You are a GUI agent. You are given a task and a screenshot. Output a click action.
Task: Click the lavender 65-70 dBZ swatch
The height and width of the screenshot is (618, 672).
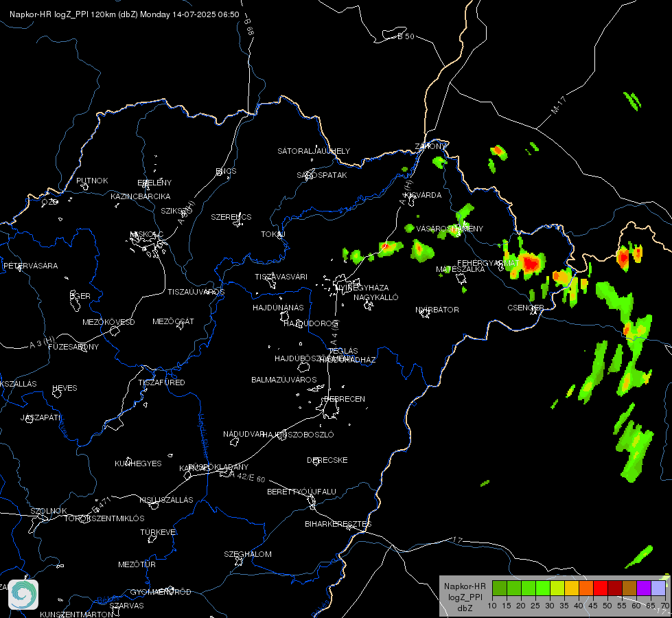[658, 588]
